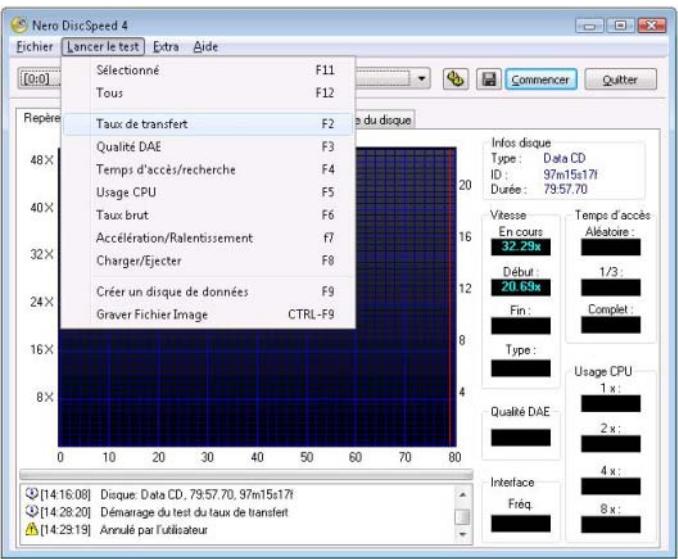Close the Lancer le test menu
Viewport: 678px width, 559px height.
pos(103,46)
